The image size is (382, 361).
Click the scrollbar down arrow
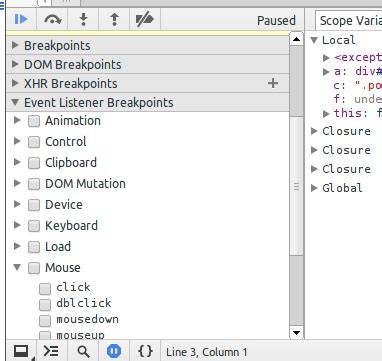coord(296,332)
